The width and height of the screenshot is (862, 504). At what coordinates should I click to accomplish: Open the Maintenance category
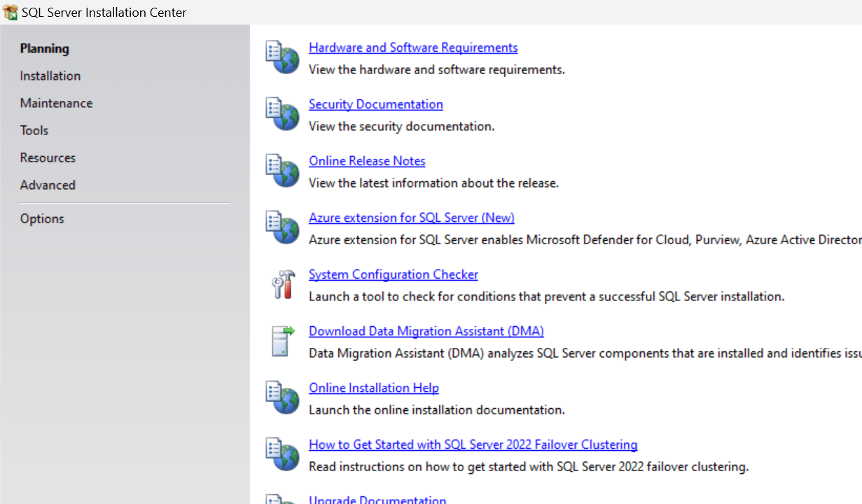[x=56, y=103]
